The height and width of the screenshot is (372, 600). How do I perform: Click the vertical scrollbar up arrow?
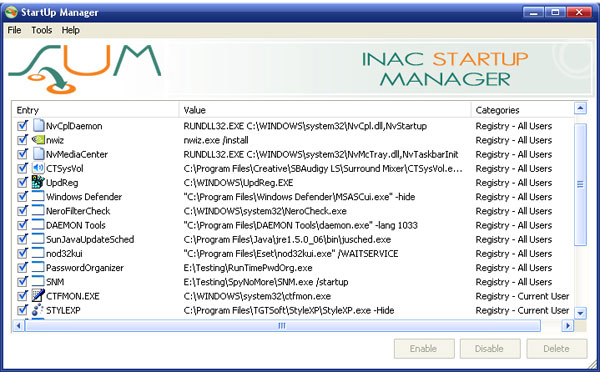click(x=580, y=109)
